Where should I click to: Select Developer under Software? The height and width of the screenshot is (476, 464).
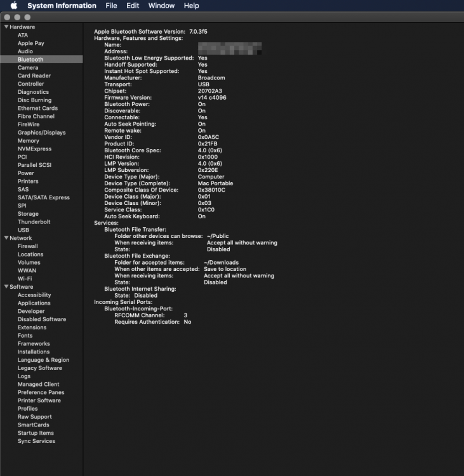pos(31,311)
